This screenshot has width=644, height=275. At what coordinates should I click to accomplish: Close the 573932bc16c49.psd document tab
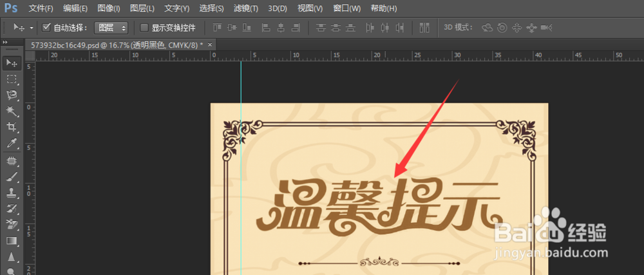click(210, 44)
